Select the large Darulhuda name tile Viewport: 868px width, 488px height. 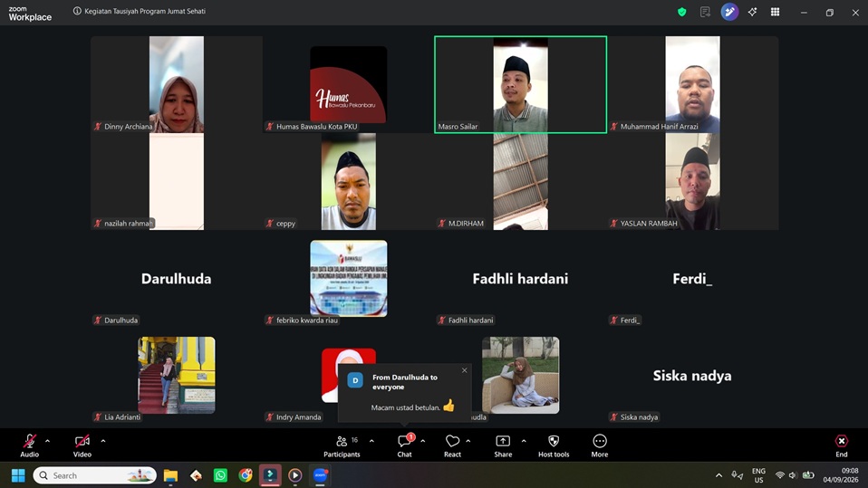point(177,278)
